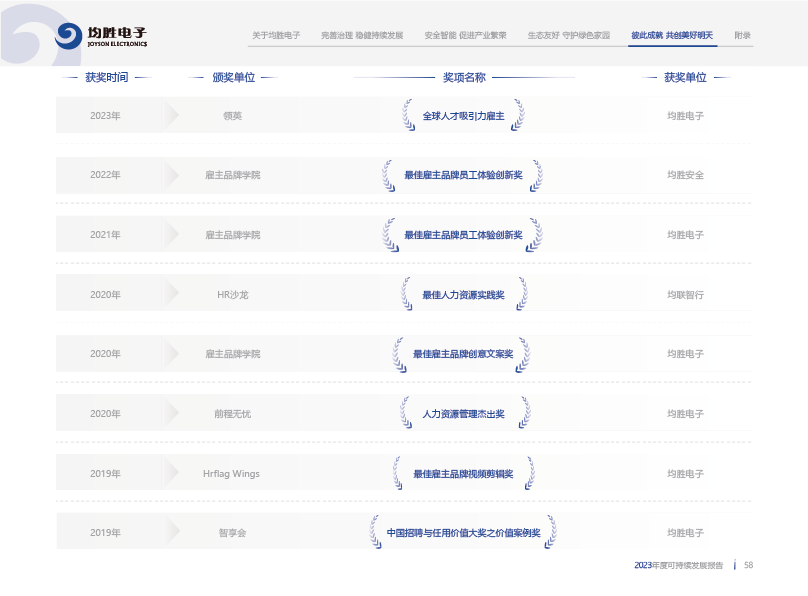This screenshot has width=808, height=596.
Task: Click 中国招聘与任用价值大奖之价值案例奖 badge
Action: coord(463,533)
